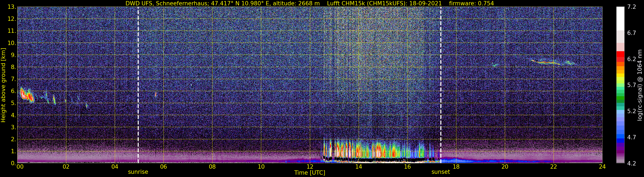Click the time axis tick label 24
The image size is (644, 177).
coord(602,167)
